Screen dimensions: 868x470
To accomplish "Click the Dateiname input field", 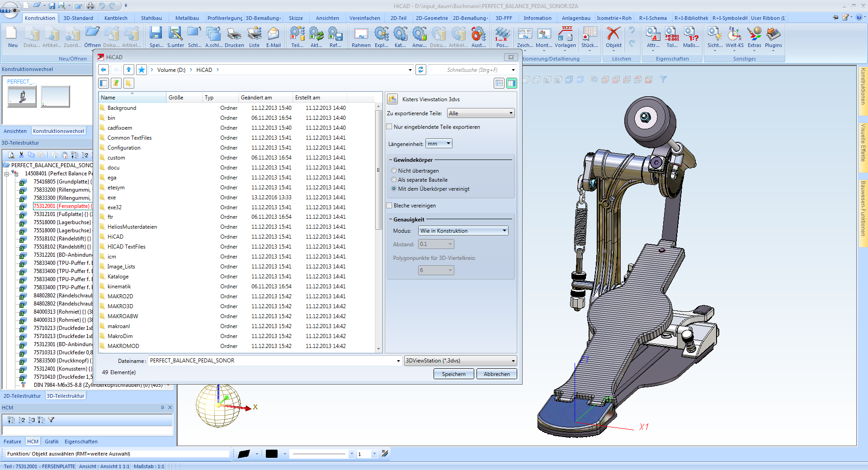I will coord(271,361).
